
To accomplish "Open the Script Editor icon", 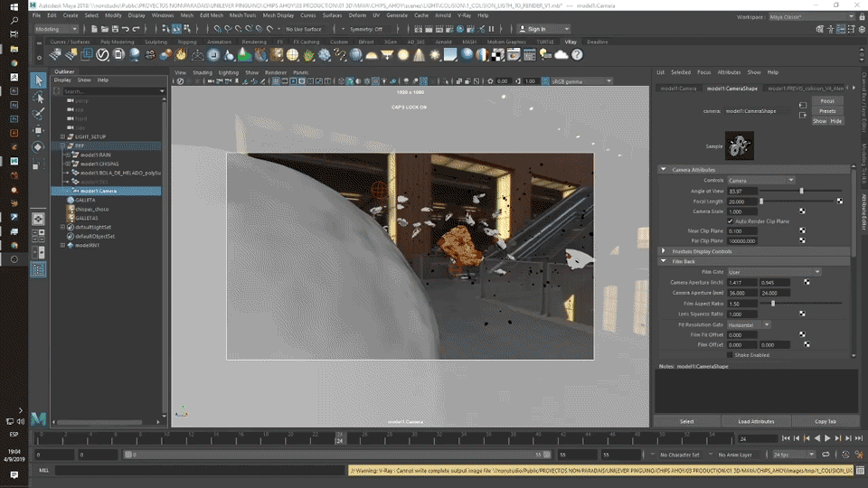I will coord(860,470).
